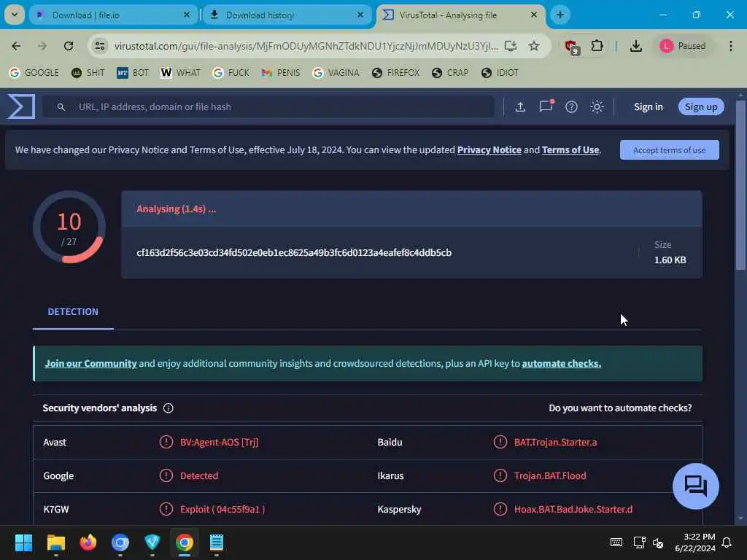Image resolution: width=747 pixels, height=560 pixels.
Task: Click the install app icon in address bar
Action: 510,46
